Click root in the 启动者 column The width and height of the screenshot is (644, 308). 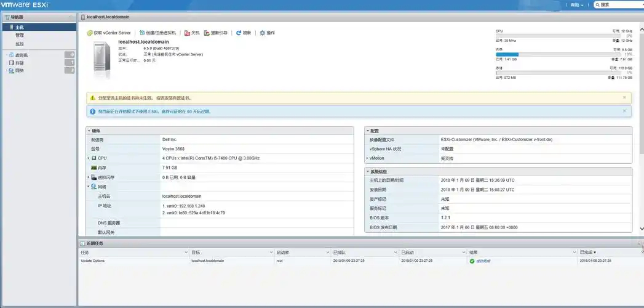point(280,261)
